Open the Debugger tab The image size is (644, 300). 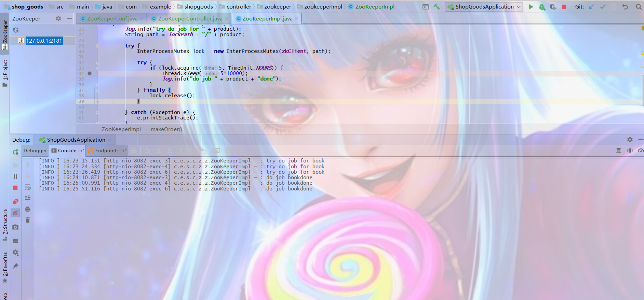(35, 151)
